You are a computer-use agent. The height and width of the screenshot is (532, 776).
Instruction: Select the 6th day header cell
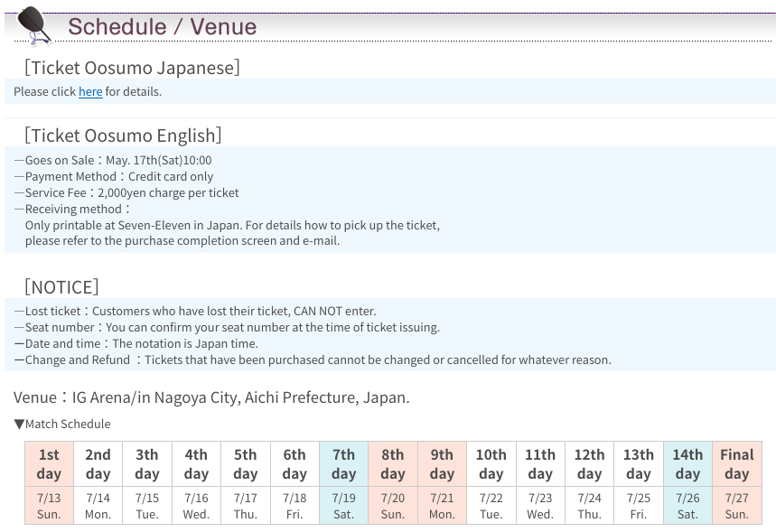295,464
